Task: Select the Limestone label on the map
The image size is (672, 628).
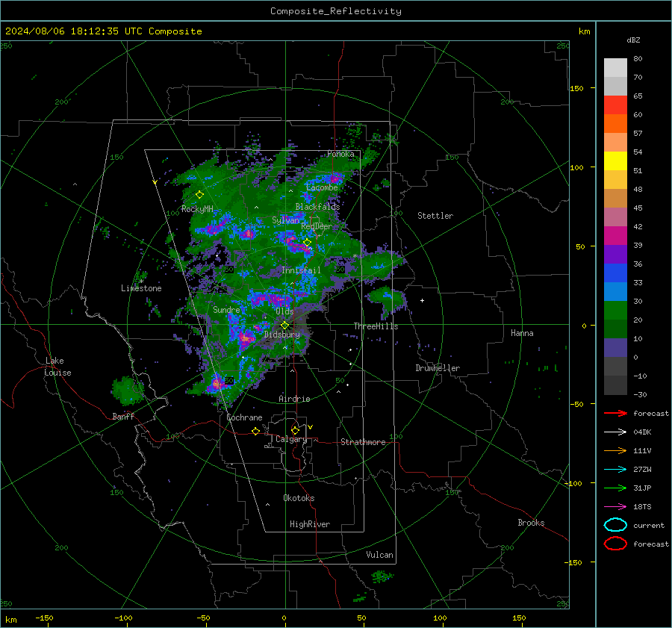Action: click(x=141, y=288)
